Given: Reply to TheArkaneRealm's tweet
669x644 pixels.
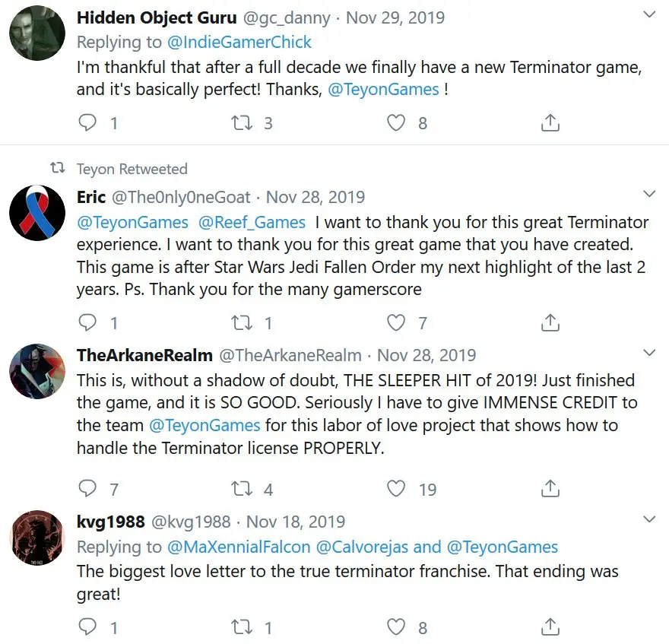Looking at the screenshot, I should tap(89, 488).
